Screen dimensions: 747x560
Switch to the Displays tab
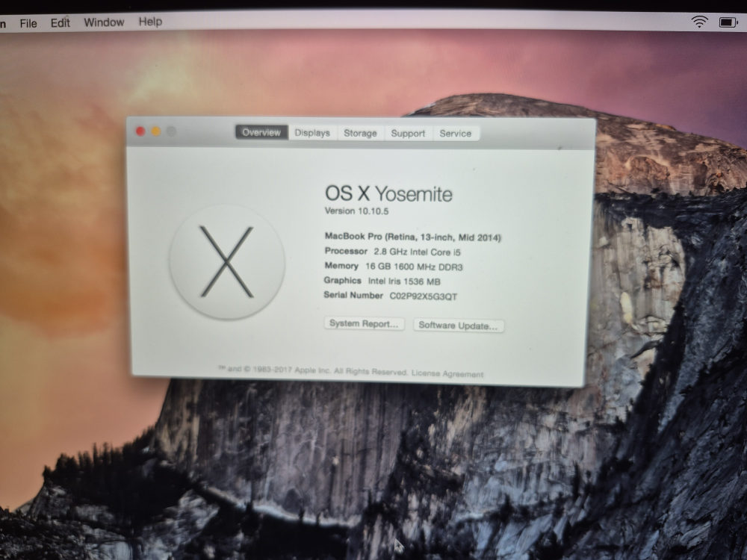(x=312, y=133)
